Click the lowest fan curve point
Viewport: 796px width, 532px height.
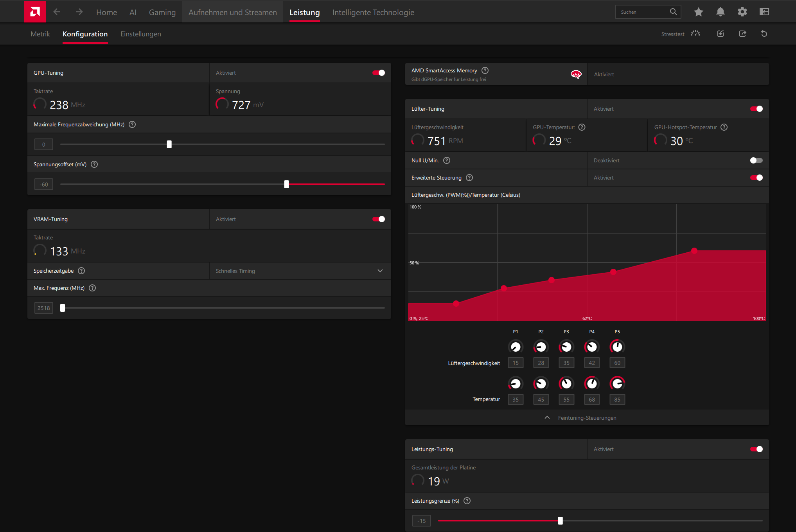(x=456, y=304)
